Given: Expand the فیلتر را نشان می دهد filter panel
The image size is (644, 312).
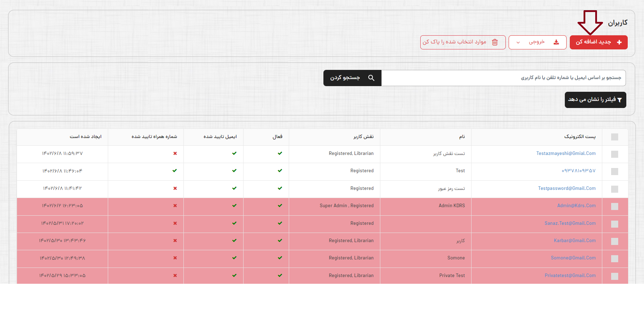Looking at the screenshot, I should (595, 100).
